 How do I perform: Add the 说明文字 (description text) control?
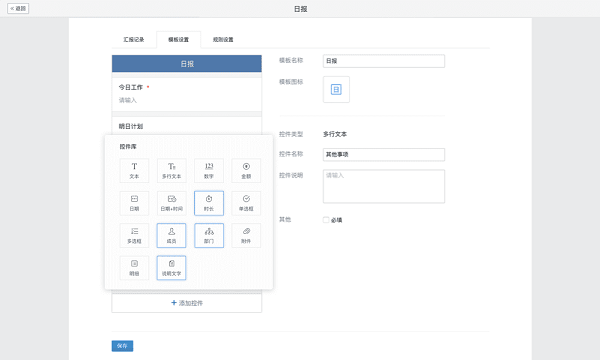point(171,268)
